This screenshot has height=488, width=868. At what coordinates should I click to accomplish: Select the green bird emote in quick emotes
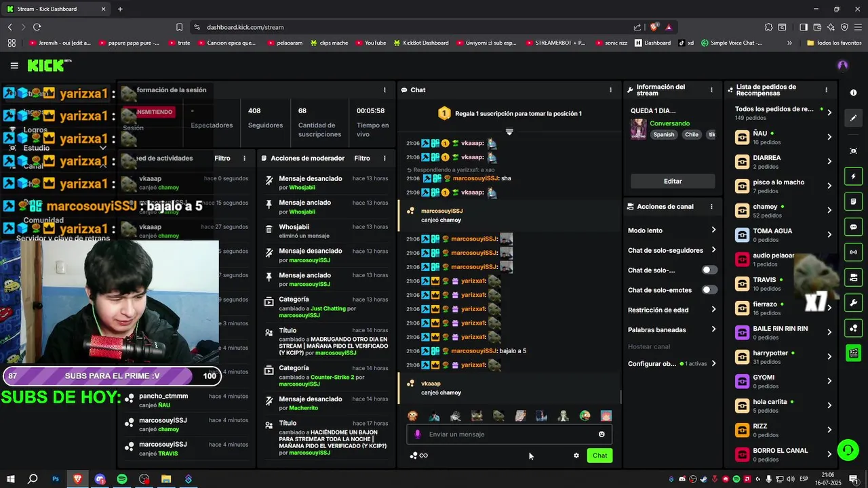585,416
